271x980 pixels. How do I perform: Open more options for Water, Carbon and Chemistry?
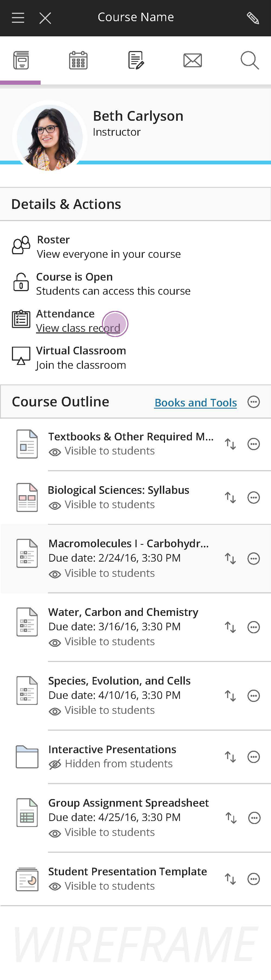[253, 627]
